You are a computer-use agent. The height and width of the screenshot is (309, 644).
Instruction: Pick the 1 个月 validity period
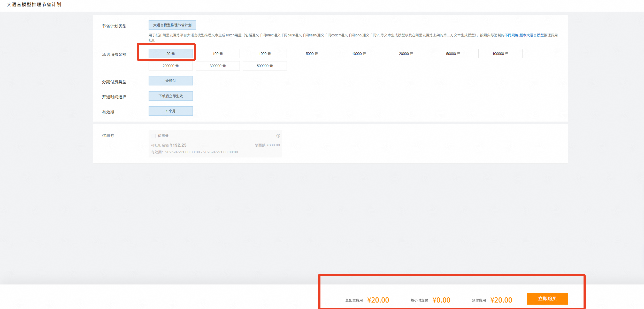171,111
